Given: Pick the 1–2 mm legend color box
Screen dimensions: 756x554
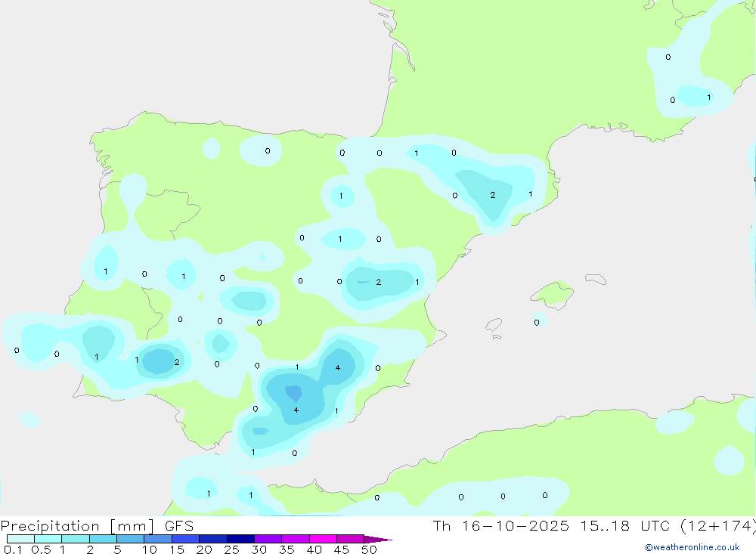Looking at the screenshot, I should [76, 539].
